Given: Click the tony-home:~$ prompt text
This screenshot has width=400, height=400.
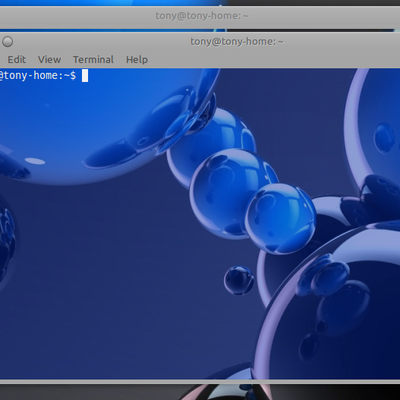Looking at the screenshot, I should click(x=38, y=76).
